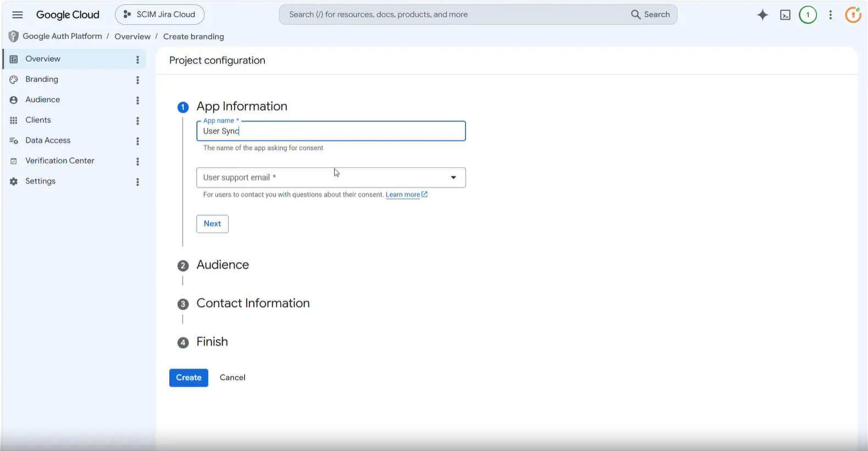Open Gemini AI assistant sparkle icon
The height and width of the screenshot is (451, 868).
coord(762,15)
